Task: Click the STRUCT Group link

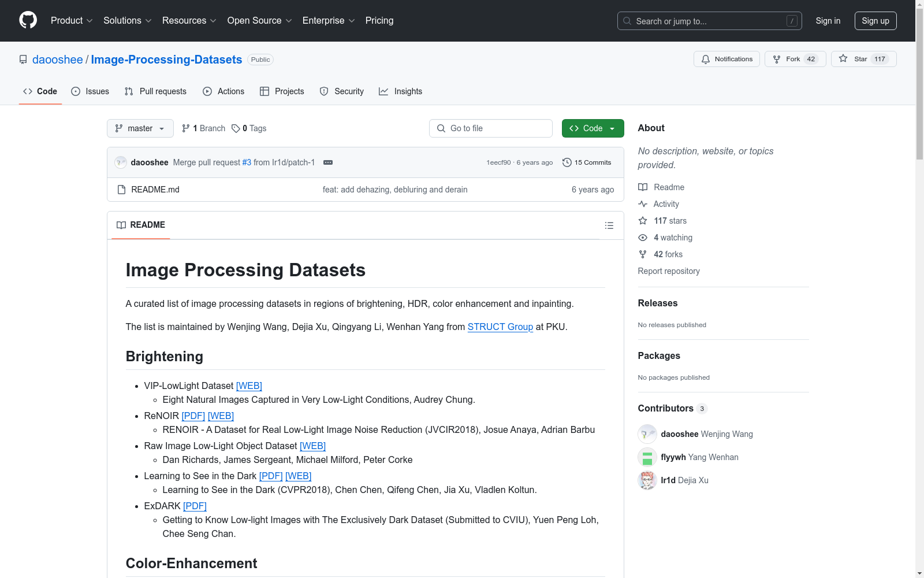Action: pos(500,327)
